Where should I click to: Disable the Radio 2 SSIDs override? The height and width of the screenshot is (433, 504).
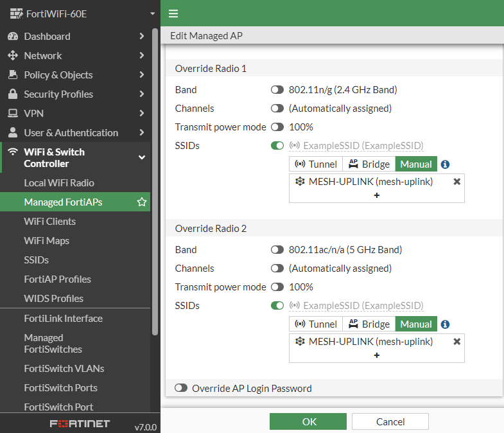point(277,306)
